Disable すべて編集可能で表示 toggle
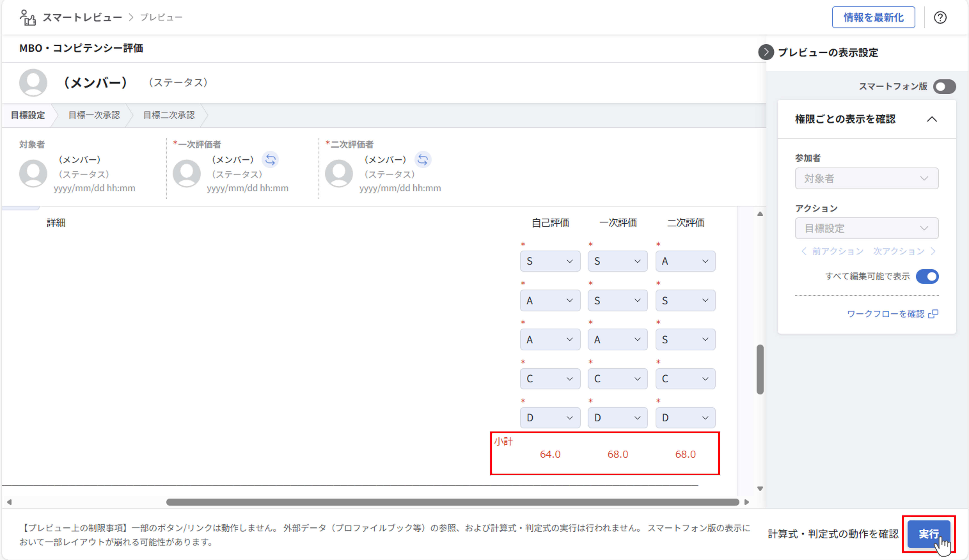Image resolution: width=969 pixels, height=560 pixels. click(x=927, y=276)
